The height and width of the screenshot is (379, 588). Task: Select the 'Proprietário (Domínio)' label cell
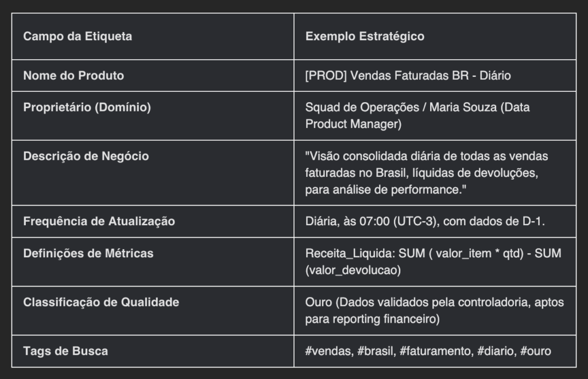(87, 107)
